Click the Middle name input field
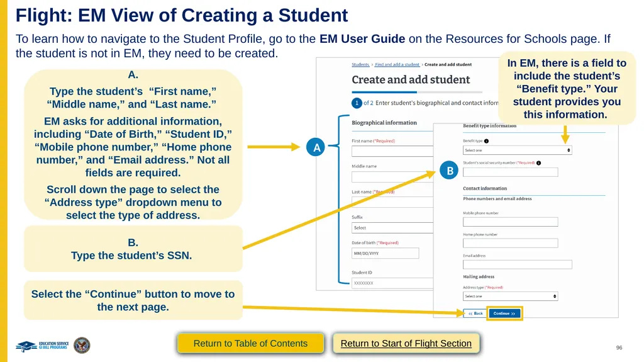The height and width of the screenshot is (362, 644). [x=392, y=177]
